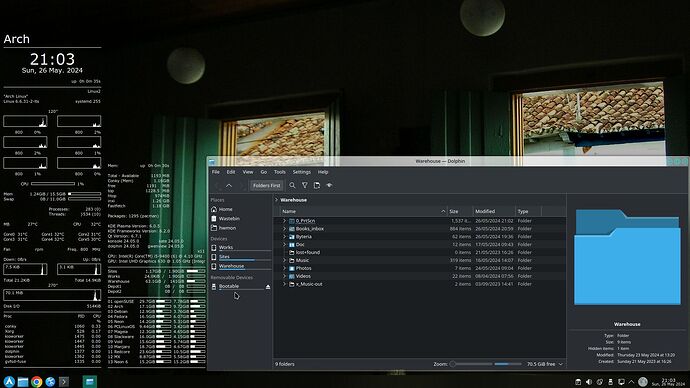Select the Warehouse device in sidebar
The height and width of the screenshot is (388, 690).
point(240,266)
